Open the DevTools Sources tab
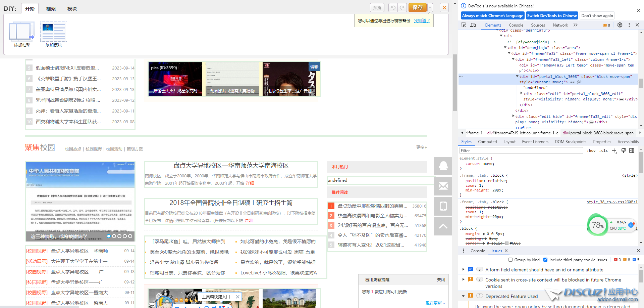This screenshot has height=308, width=644. click(x=538, y=25)
